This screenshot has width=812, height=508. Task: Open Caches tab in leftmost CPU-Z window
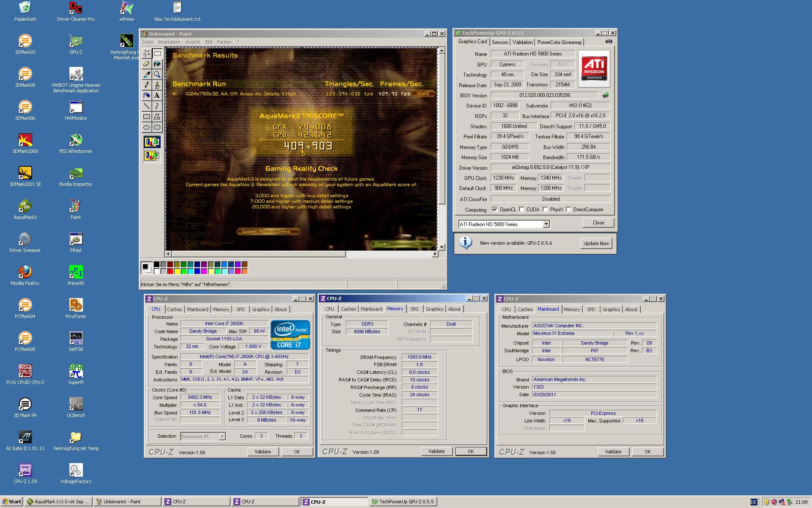pos(174,309)
